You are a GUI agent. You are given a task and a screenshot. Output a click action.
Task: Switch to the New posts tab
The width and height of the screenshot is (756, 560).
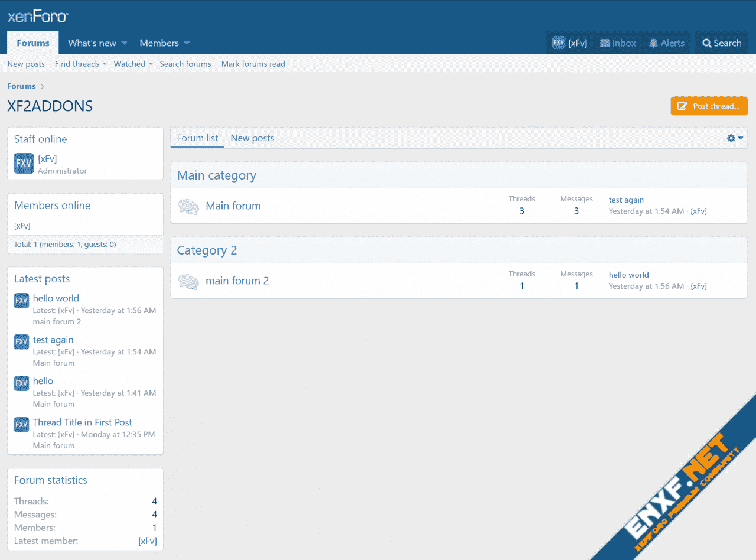pyautogui.click(x=252, y=138)
